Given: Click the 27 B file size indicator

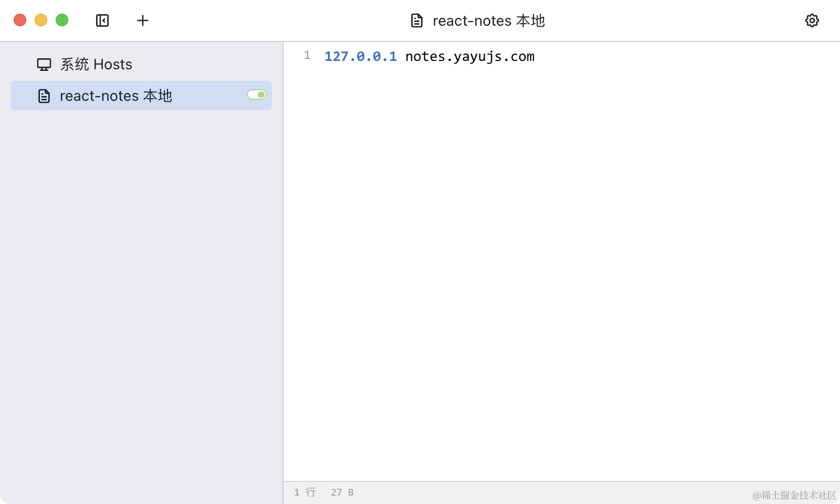Looking at the screenshot, I should [342, 492].
